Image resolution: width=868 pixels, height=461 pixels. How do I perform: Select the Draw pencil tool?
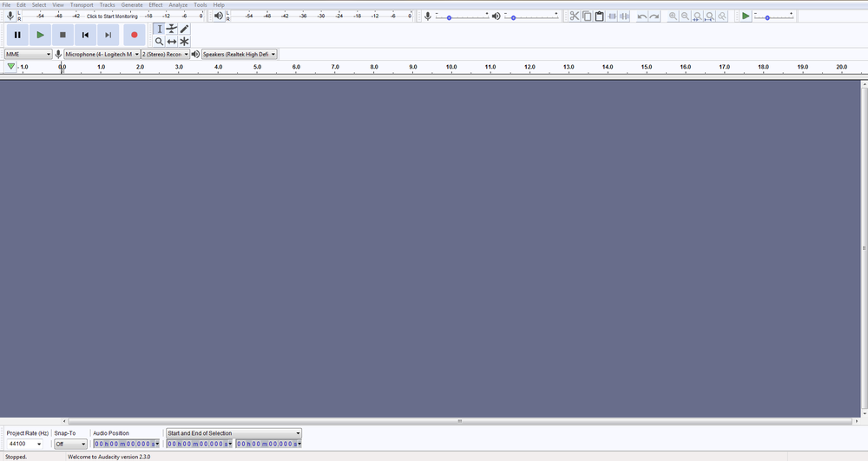184,29
